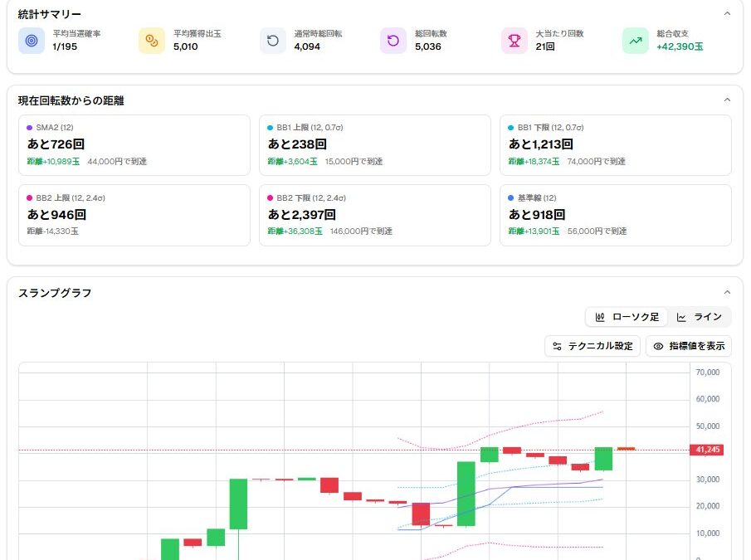Click the あと2,397回 value

302,214
